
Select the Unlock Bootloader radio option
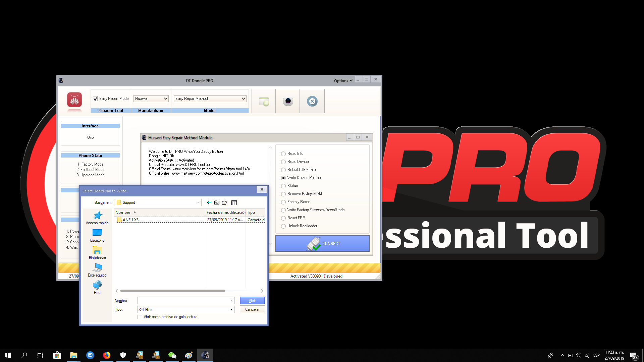point(283,226)
